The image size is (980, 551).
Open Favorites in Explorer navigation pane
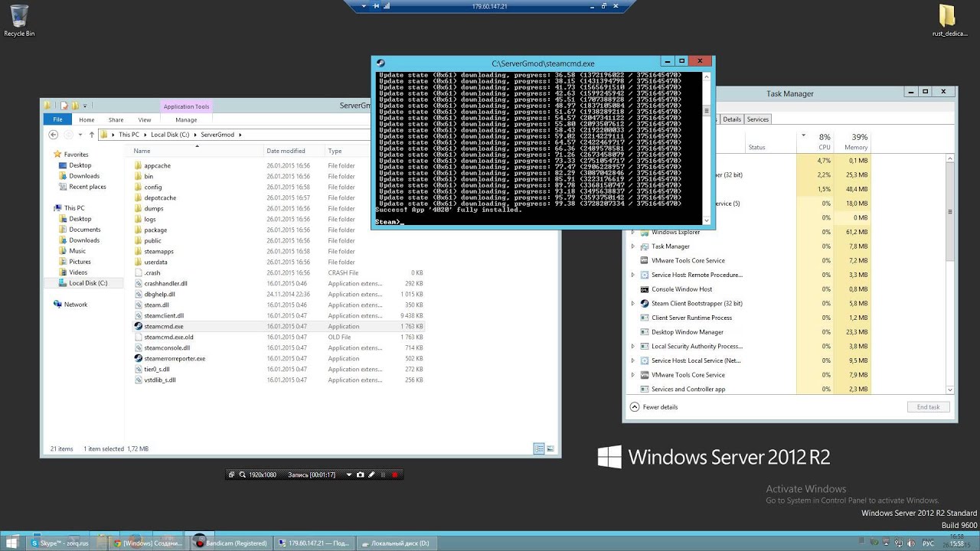tap(76, 155)
